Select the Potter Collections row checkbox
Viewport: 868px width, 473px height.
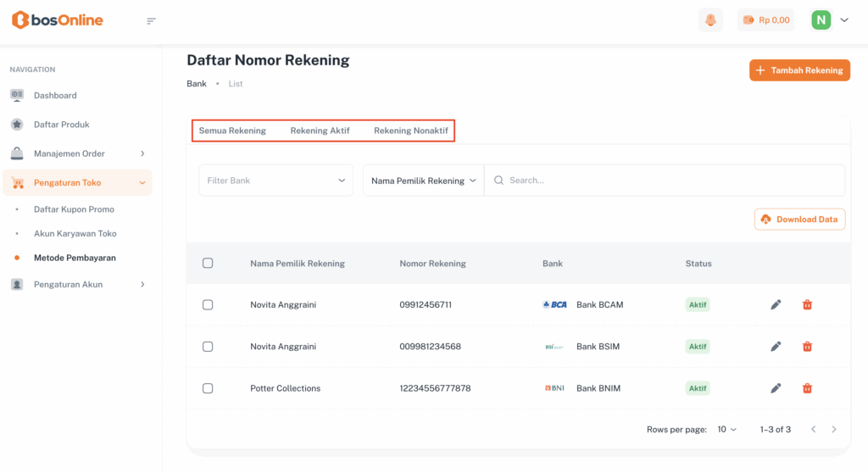tap(208, 388)
